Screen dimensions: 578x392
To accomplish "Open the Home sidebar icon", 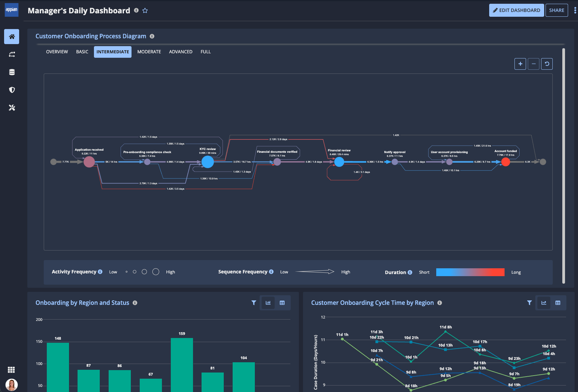I will 12,37.
